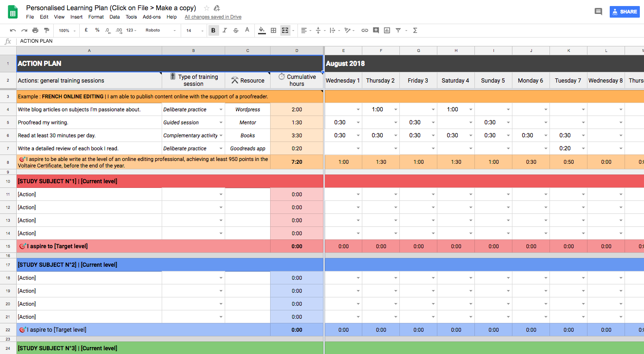Select the 'Proofread my writing.' cell

coord(89,122)
